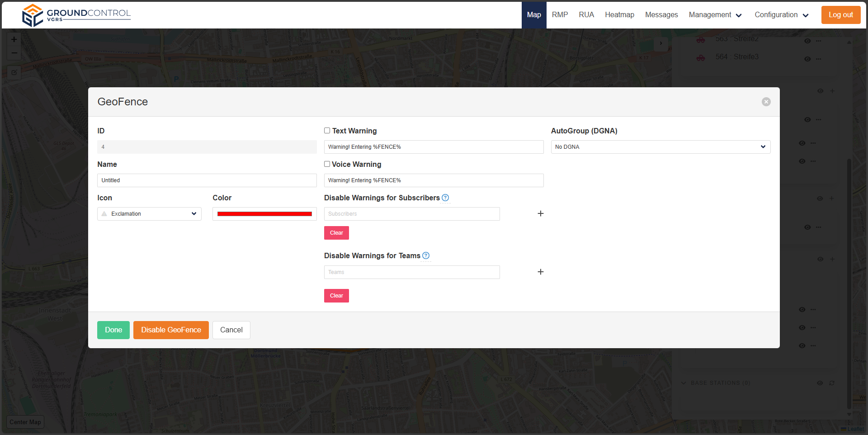Expand the Configuration menu

point(781,15)
